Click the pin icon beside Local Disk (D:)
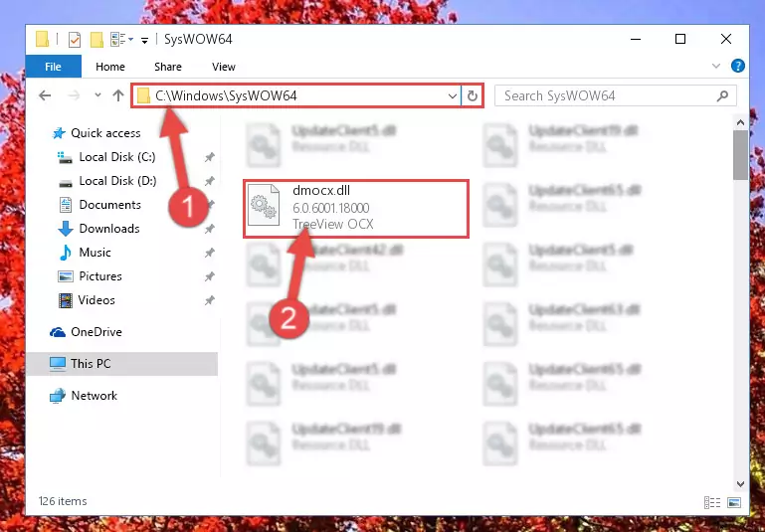765x532 pixels. pyautogui.click(x=209, y=181)
